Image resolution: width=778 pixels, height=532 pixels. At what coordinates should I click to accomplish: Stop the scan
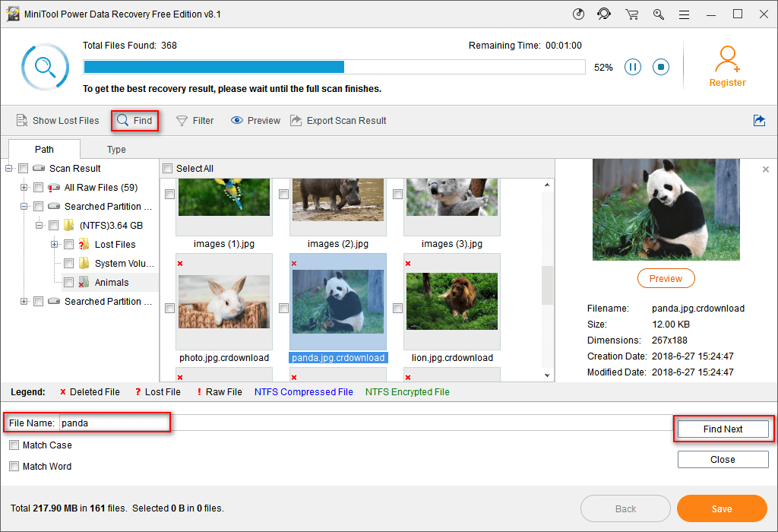click(x=661, y=67)
